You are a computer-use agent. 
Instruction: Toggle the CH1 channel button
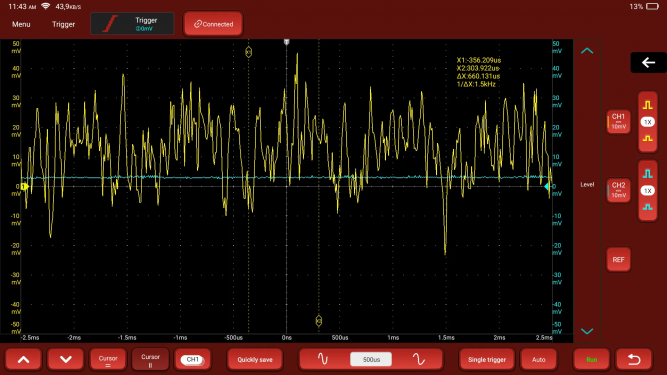618,122
